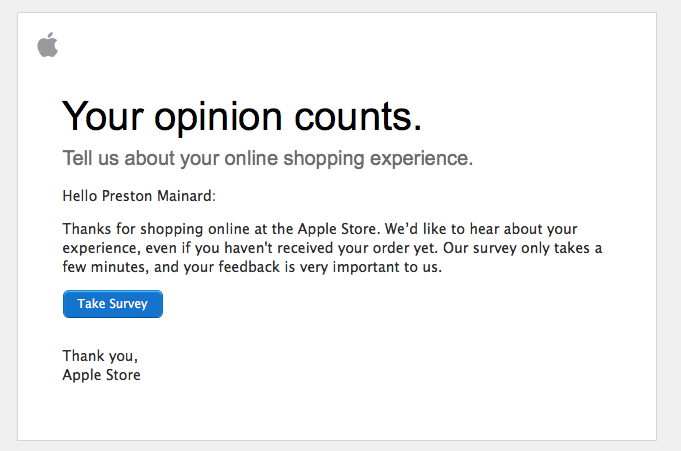This screenshot has height=451, width=681.
Task: Click the 'Apple Store' signature line
Action: click(x=102, y=375)
